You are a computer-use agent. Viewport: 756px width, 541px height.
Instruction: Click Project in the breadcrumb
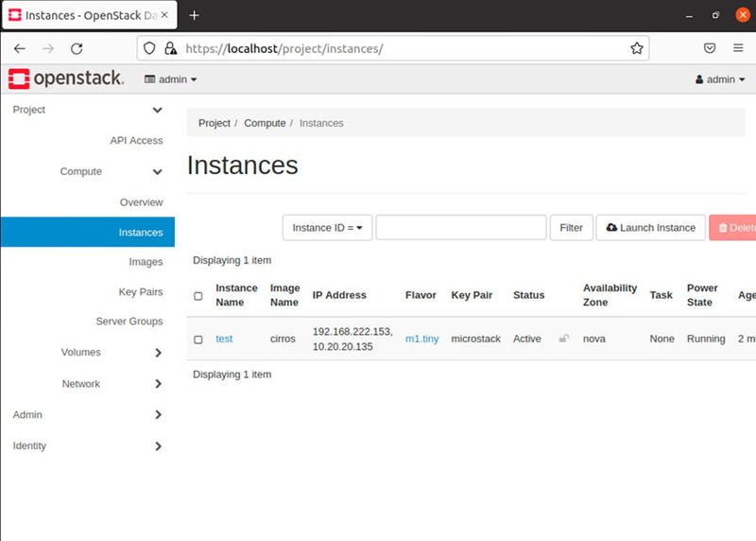coord(215,123)
